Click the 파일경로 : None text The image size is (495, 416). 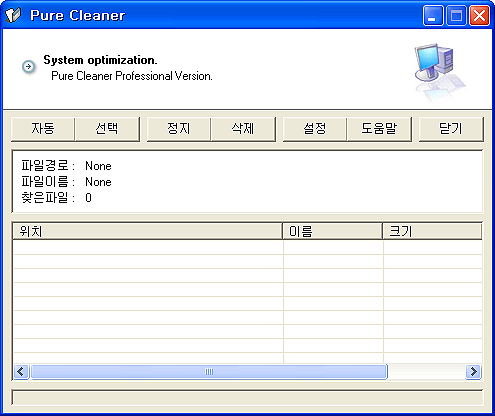click(x=66, y=166)
